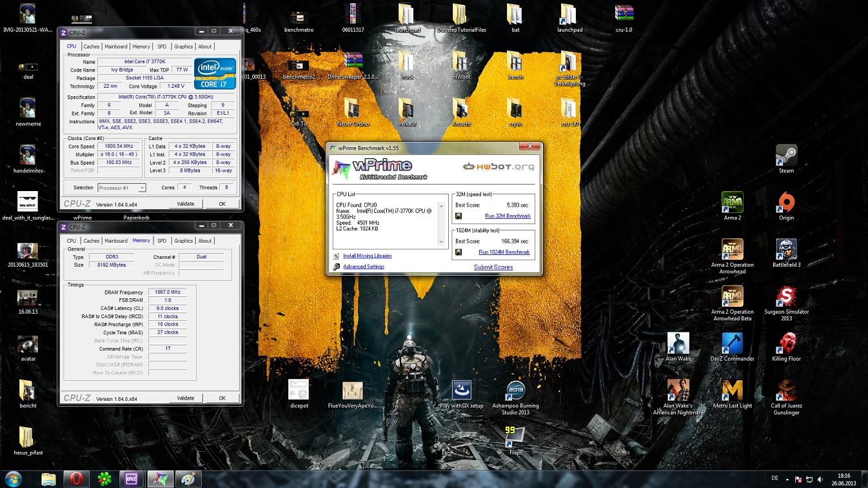Click the icon beside Install Missing Libraries
Screen dimensions: 868x488
pyautogui.click(x=337, y=256)
